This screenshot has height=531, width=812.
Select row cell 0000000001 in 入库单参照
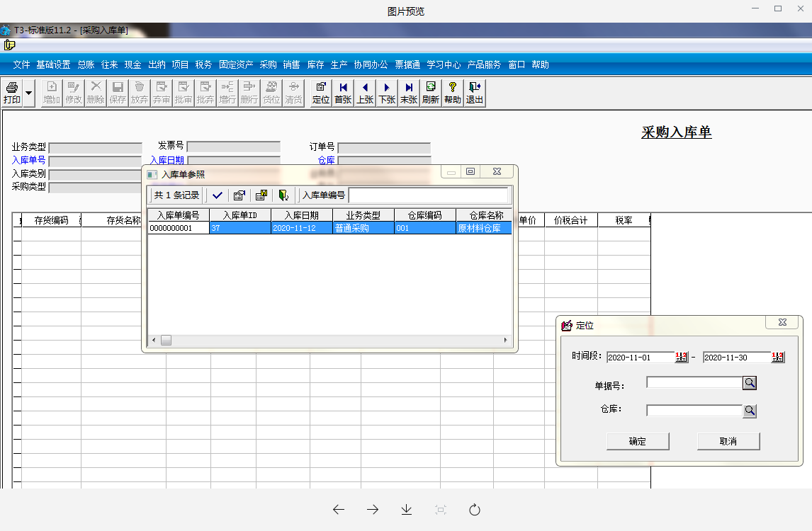tap(178, 228)
